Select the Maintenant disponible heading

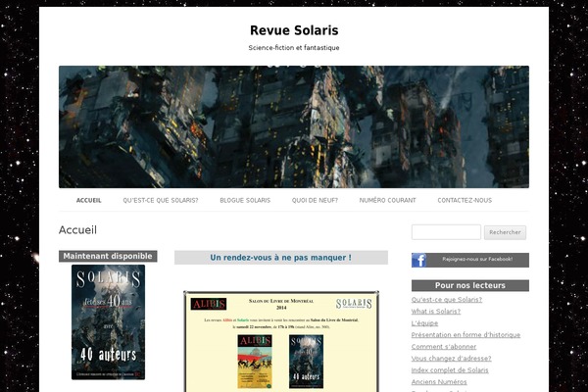(108, 256)
